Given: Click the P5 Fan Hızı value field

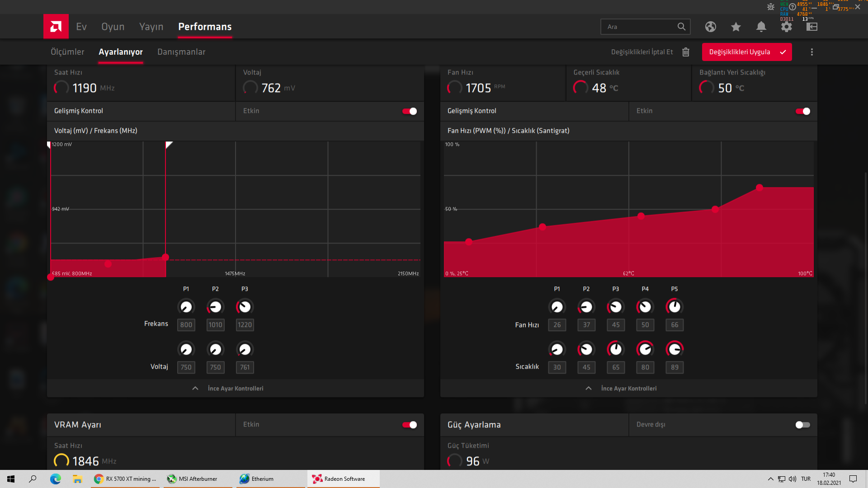Looking at the screenshot, I should 674,325.
